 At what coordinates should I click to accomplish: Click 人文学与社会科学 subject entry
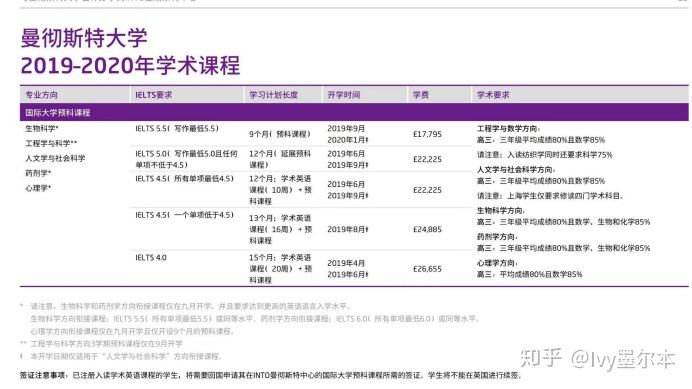[x=55, y=158]
